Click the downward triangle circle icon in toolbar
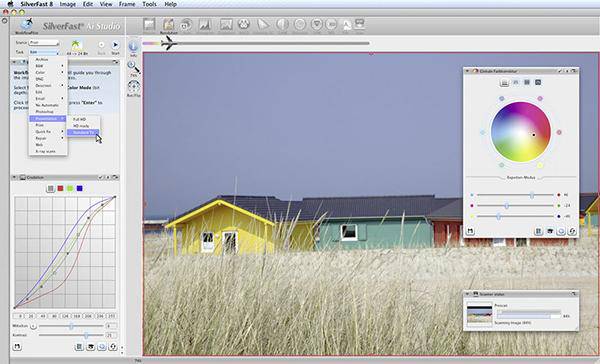600x364 pixels. [316, 24]
